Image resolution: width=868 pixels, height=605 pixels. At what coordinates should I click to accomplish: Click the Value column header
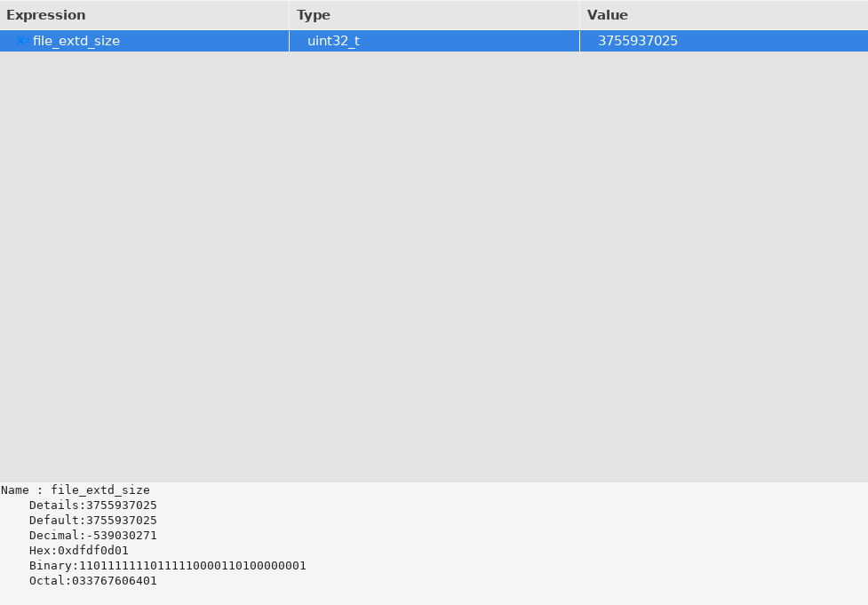723,15
